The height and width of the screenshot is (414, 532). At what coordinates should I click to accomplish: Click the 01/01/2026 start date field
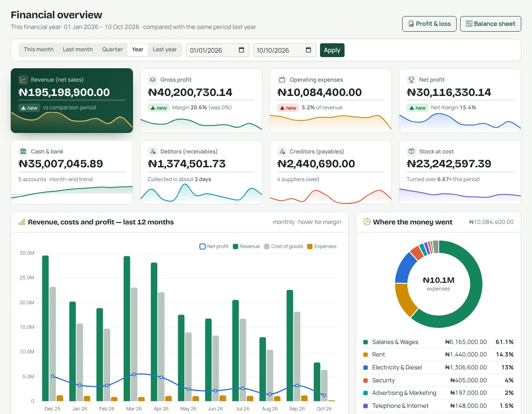coord(217,50)
